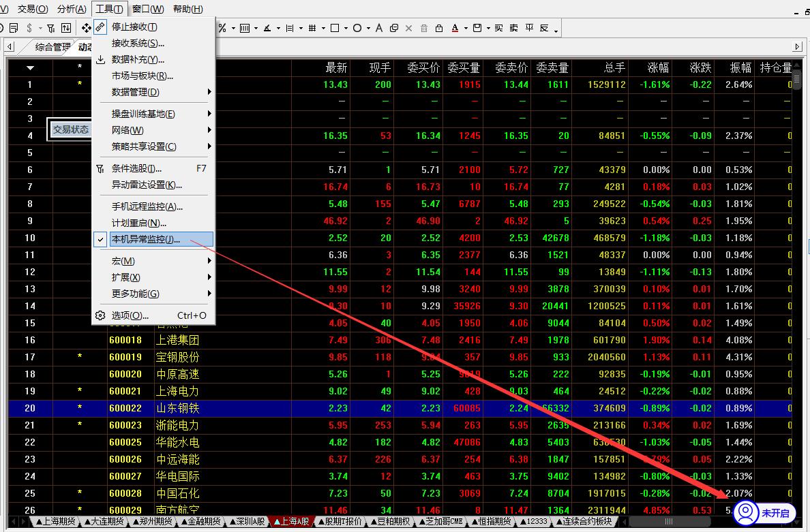
Task: Click the dollar sign toolbar icon
Action: (29, 28)
